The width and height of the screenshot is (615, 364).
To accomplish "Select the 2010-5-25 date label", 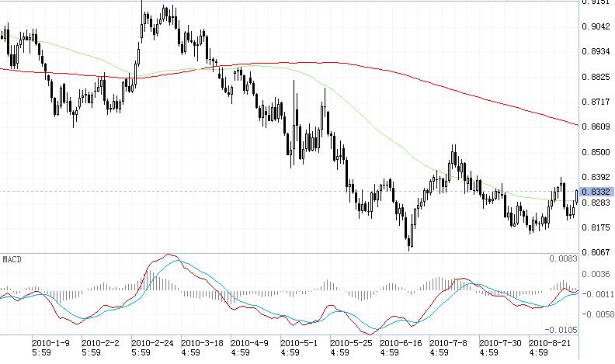I will click(351, 343).
